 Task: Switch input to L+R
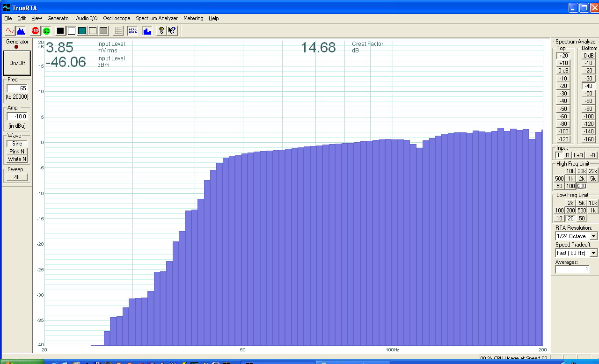(578, 155)
